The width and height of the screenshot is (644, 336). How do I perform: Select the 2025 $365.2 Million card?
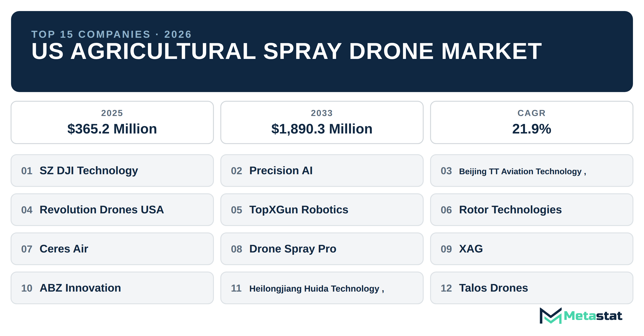tap(112, 122)
